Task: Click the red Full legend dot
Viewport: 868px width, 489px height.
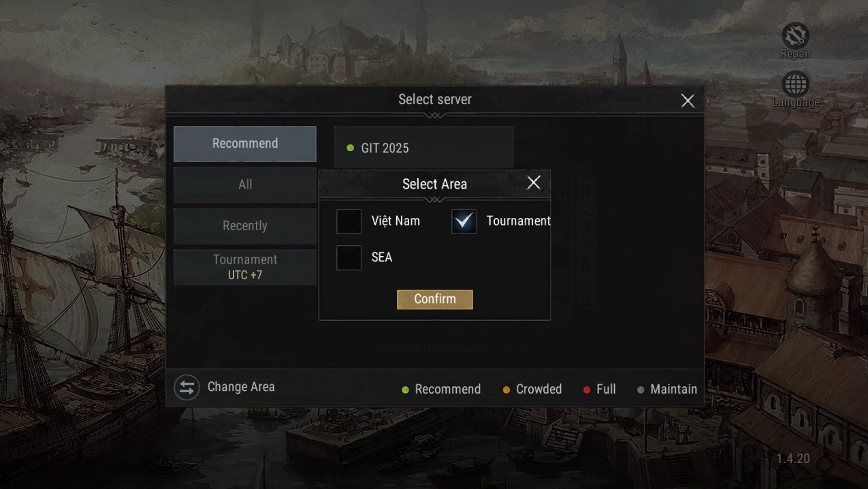Action: coord(587,390)
